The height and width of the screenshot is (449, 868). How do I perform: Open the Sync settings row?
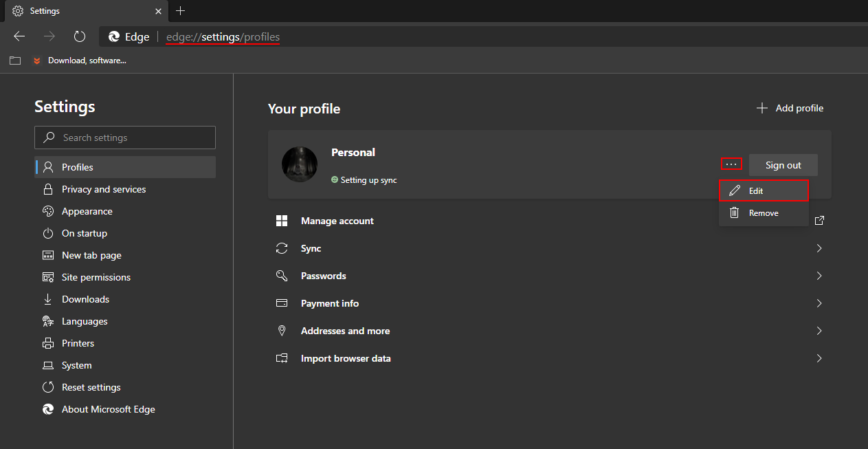point(550,248)
